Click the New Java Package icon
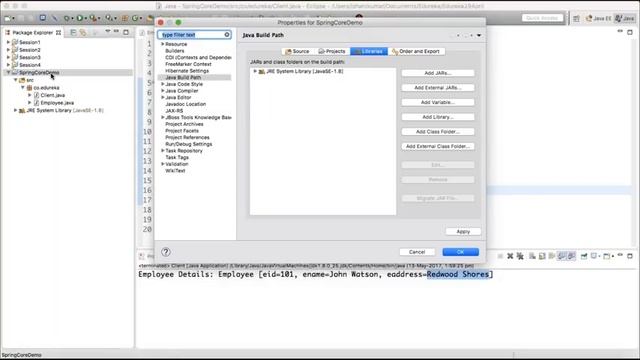 coord(124,18)
